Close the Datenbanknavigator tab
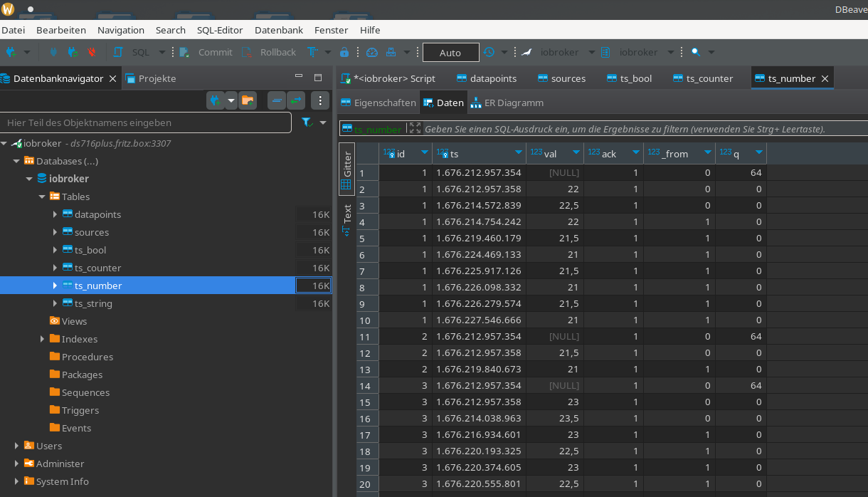Image resolution: width=868 pixels, height=497 pixels. coord(112,78)
